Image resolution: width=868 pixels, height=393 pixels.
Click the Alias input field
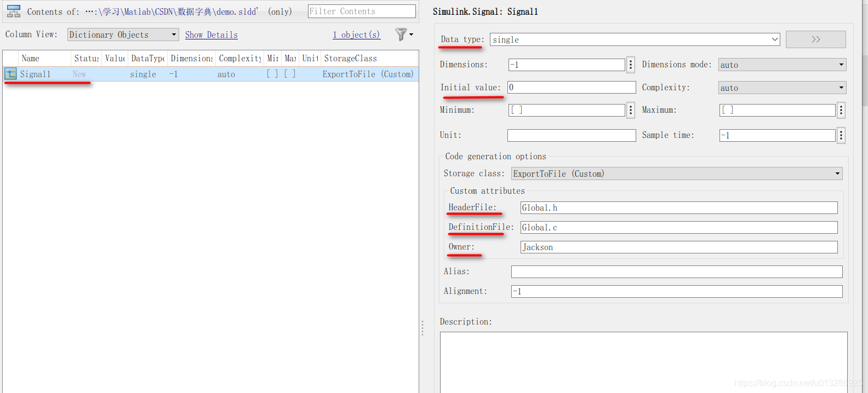(677, 271)
